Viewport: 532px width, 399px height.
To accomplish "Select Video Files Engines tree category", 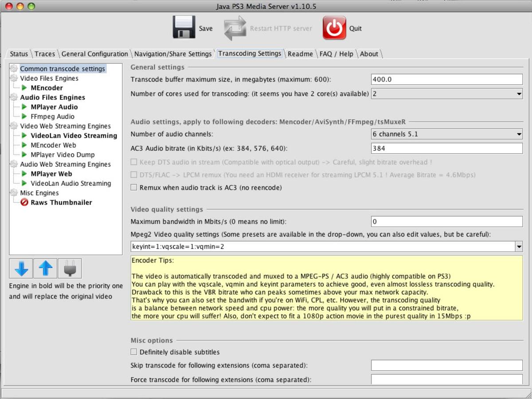I will pos(49,78).
